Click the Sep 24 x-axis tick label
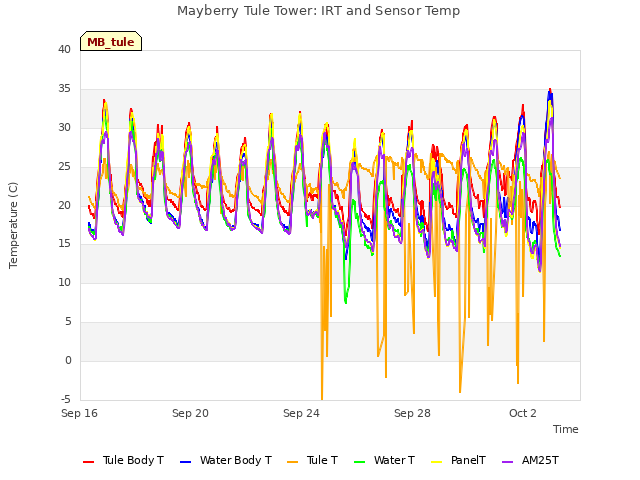The height and width of the screenshot is (480, 640). coord(301,413)
